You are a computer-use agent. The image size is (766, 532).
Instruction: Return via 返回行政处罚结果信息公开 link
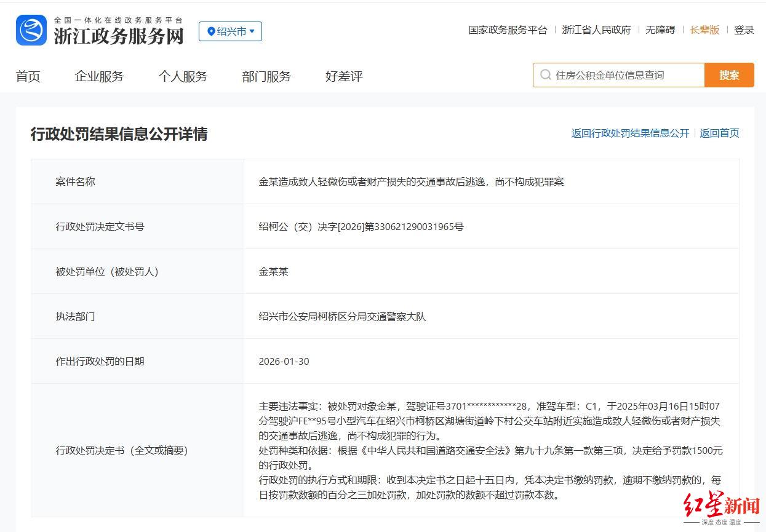[x=630, y=133]
